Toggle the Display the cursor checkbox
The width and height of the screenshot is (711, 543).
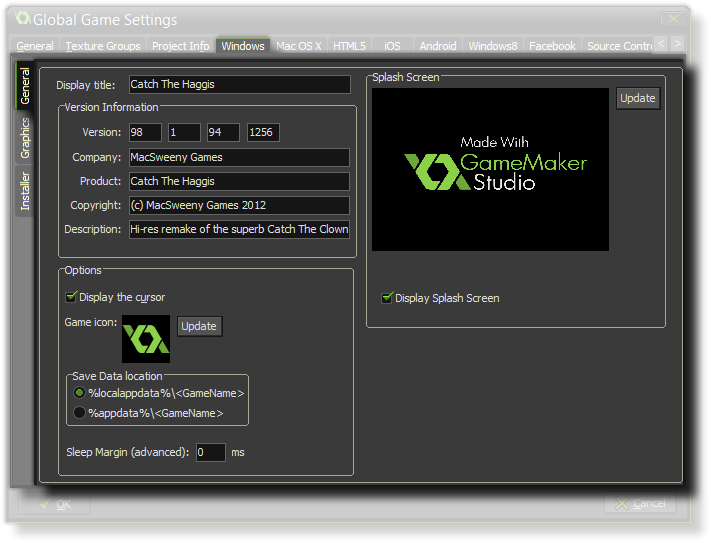pos(71,297)
